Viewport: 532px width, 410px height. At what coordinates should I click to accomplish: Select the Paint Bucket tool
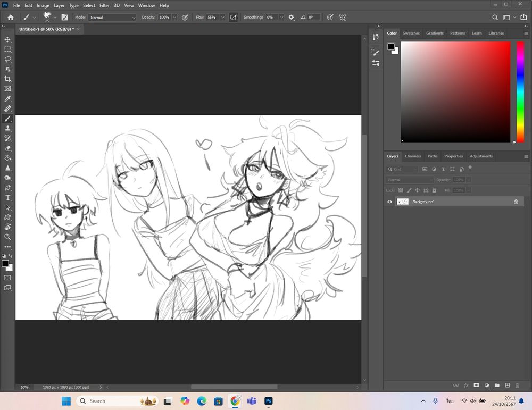(x=7, y=158)
